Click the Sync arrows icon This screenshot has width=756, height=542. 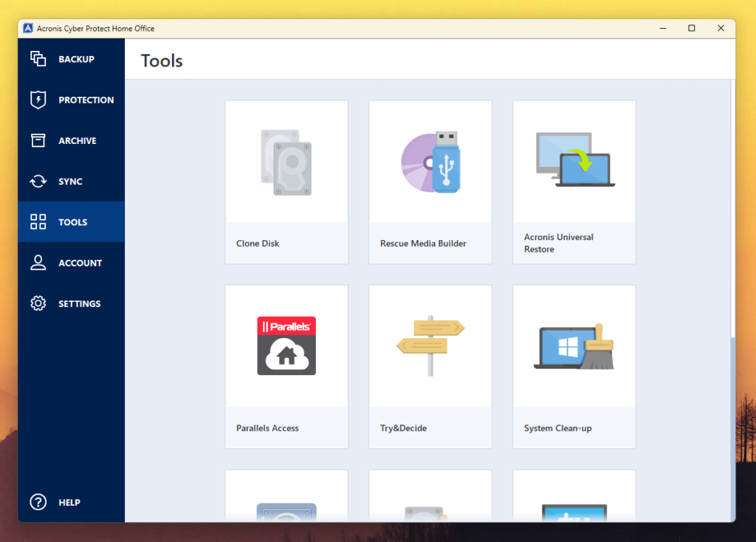[x=38, y=182]
